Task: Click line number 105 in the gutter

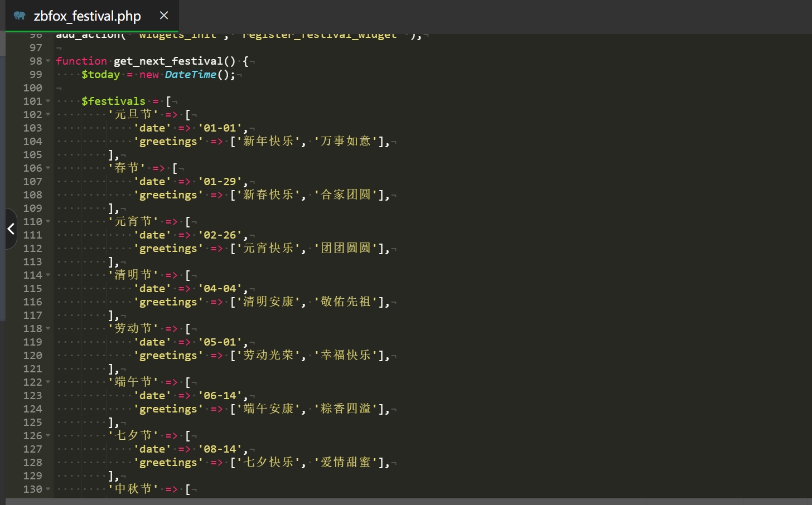Action: pos(32,154)
